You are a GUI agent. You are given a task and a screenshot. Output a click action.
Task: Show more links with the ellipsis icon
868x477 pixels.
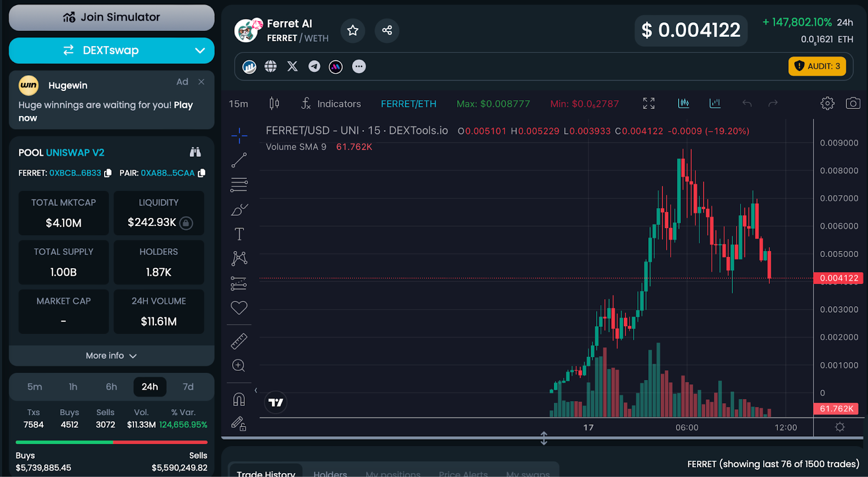359,66
